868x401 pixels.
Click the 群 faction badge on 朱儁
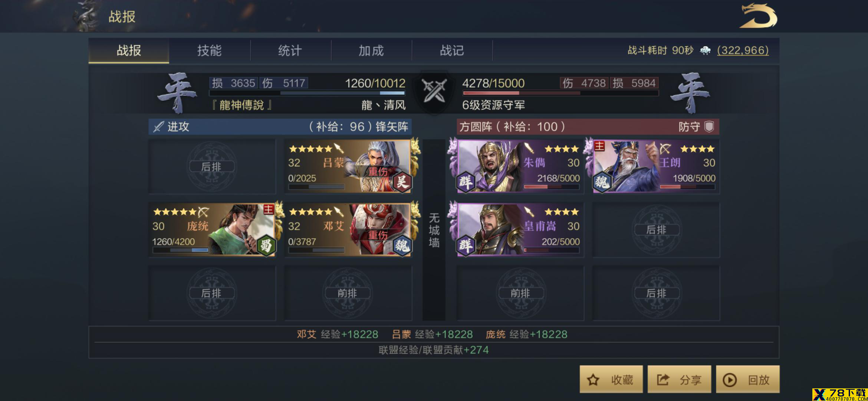coord(466,182)
